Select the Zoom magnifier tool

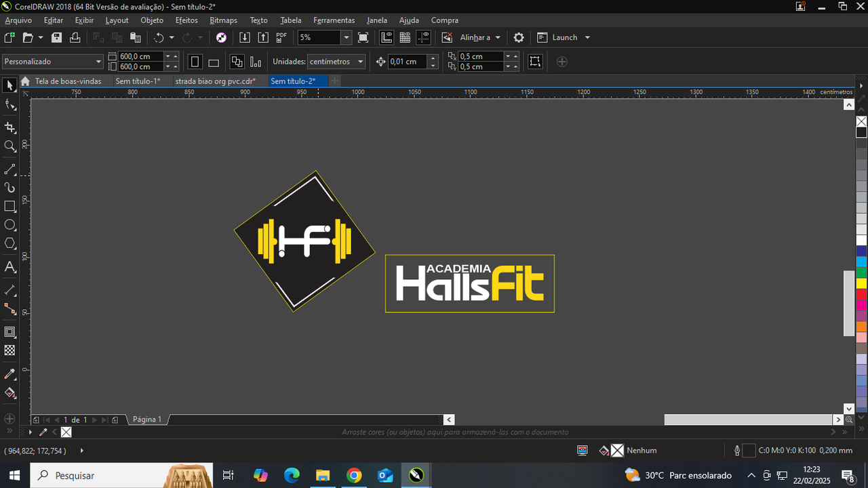pos(9,146)
